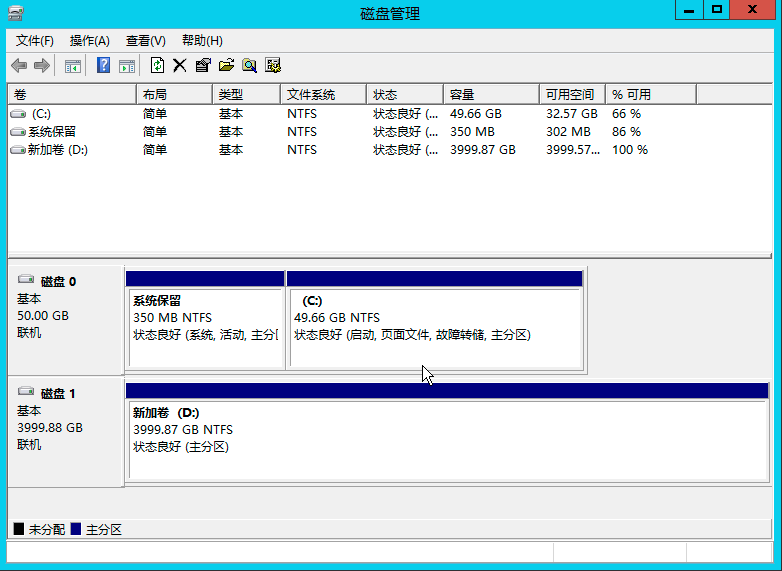782x571 pixels.
Task: Sort by the 卷 column header
Action: (x=72, y=94)
